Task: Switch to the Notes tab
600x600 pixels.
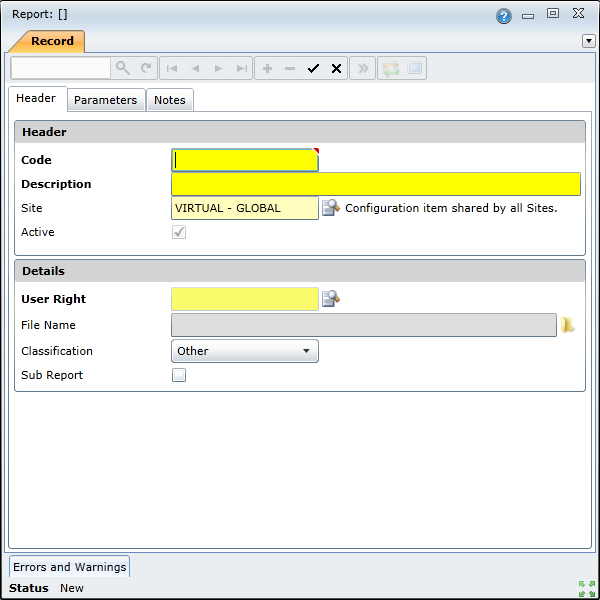Action: [169, 100]
